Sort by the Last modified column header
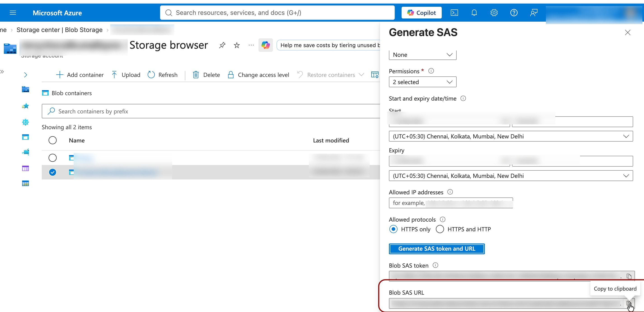This screenshot has height=312, width=644. pos(331,140)
